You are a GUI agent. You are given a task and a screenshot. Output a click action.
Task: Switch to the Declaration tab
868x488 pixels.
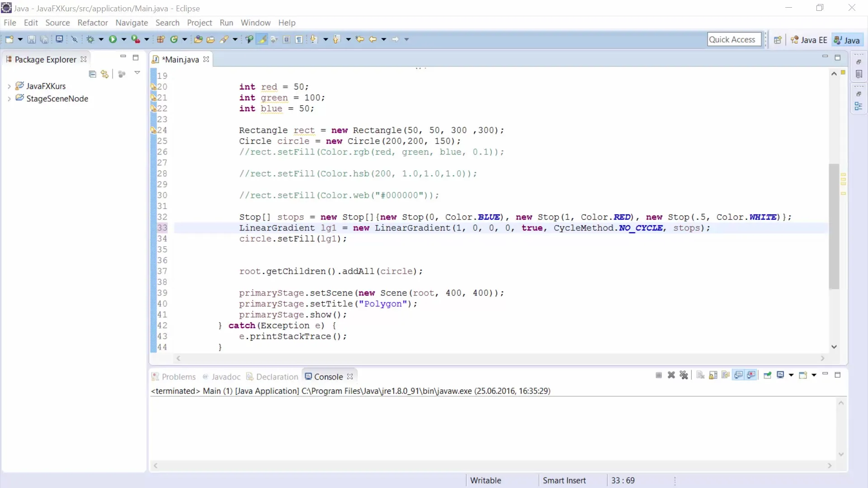272,377
